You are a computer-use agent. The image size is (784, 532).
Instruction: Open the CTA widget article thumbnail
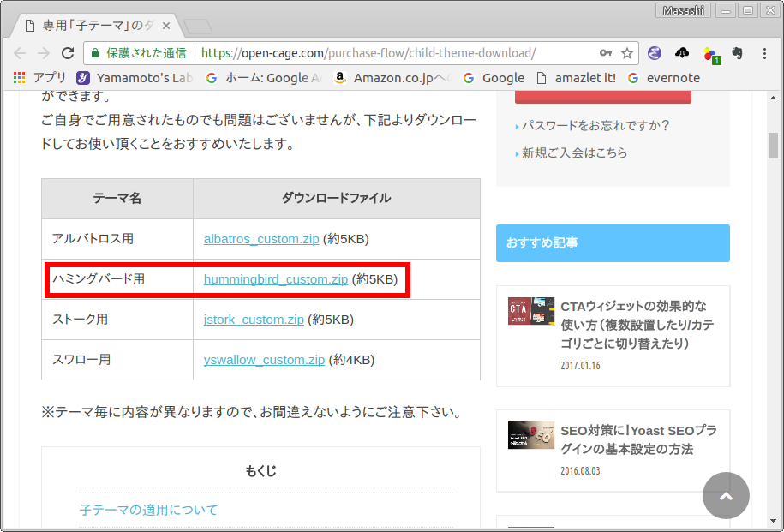pyautogui.click(x=531, y=311)
